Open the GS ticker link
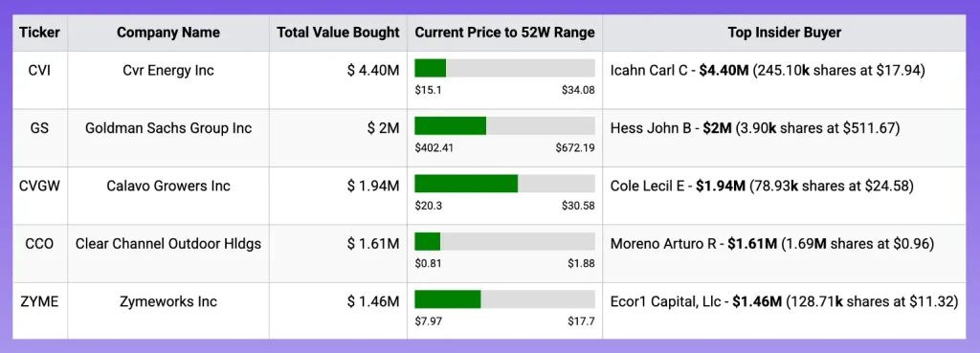The height and width of the screenshot is (353, 980). coord(40,128)
